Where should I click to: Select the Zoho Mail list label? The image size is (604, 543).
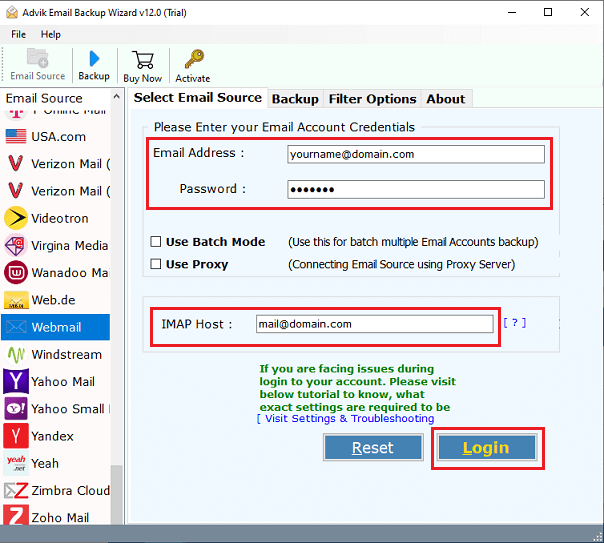[60, 518]
